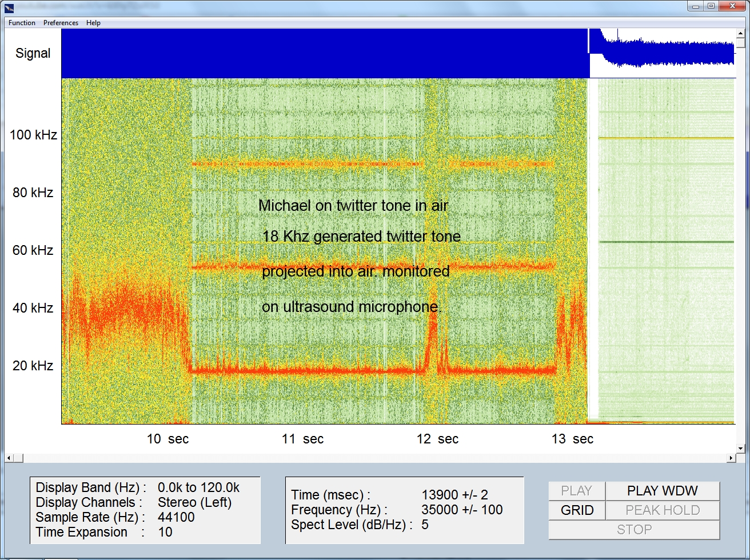Click the PLAY button

(x=576, y=491)
